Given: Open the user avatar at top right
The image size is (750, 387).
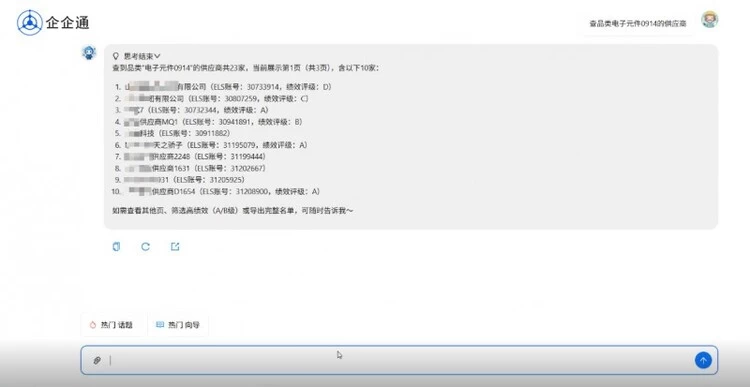Looking at the screenshot, I should coord(709,20).
